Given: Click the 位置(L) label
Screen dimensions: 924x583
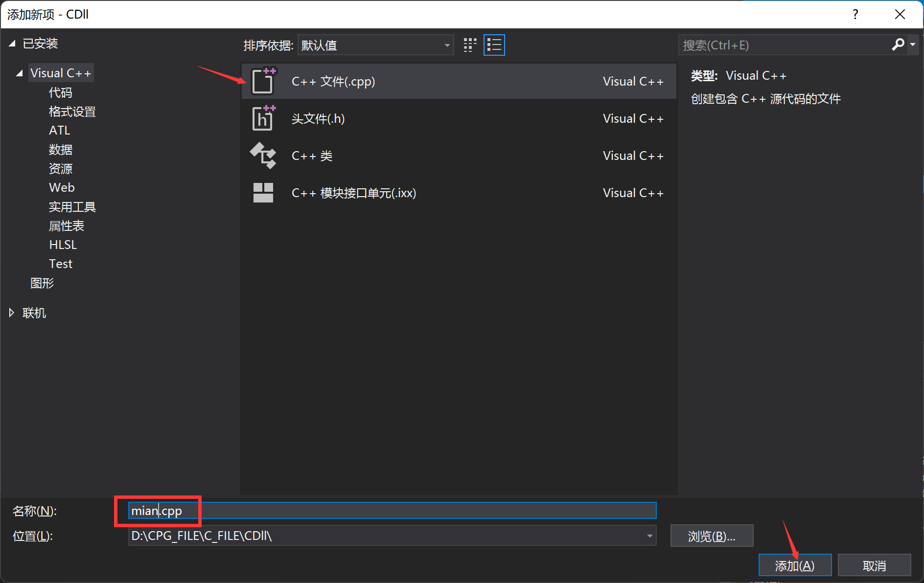Looking at the screenshot, I should coord(32,536).
